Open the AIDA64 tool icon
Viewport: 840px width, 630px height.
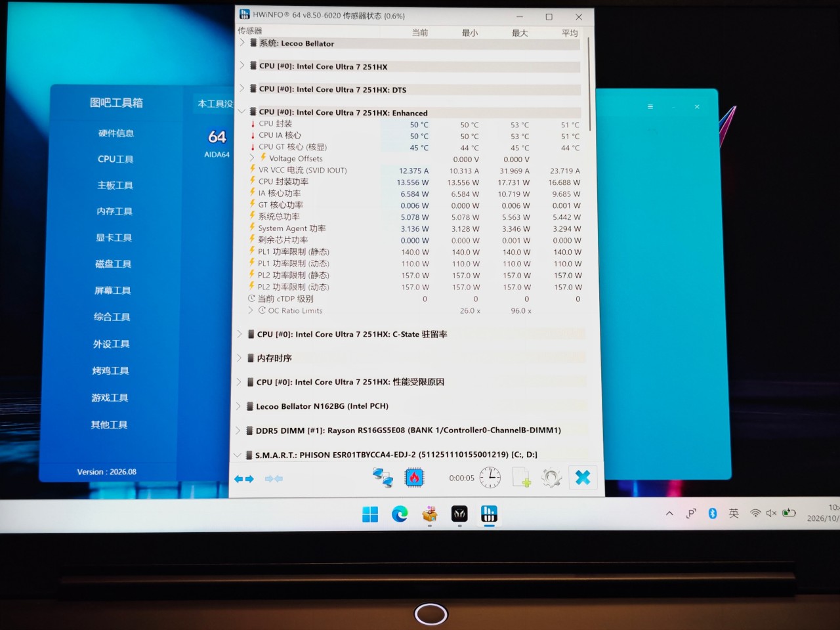pyautogui.click(x=217, y=142)
